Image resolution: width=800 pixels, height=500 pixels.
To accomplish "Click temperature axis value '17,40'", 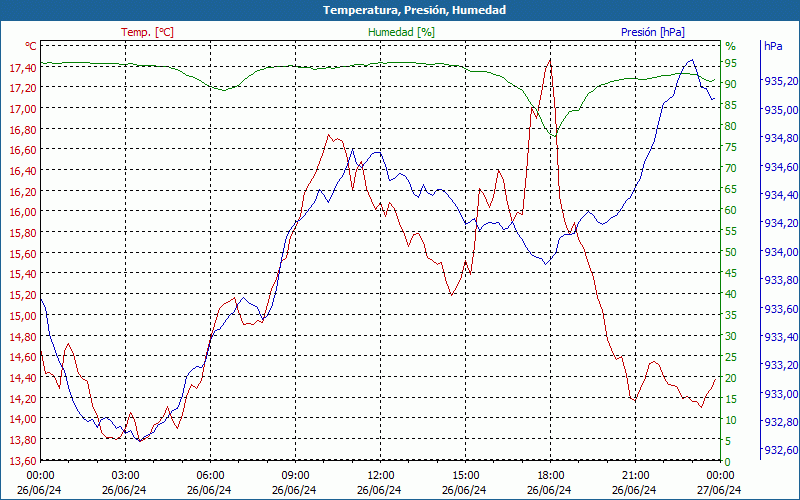I will (x=23, y=67).
